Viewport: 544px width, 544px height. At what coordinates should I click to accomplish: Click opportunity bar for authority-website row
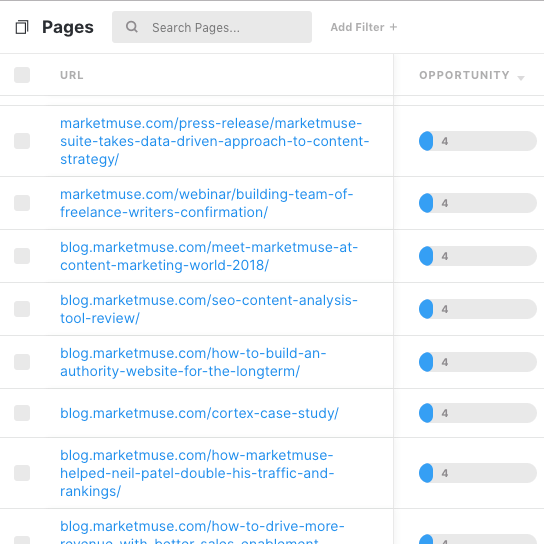[478, 362]
